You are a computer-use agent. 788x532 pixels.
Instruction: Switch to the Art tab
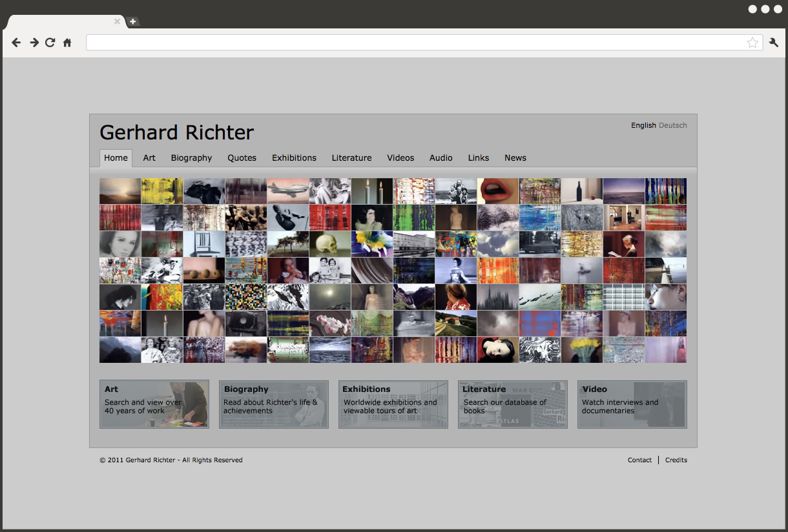point(149,158)
